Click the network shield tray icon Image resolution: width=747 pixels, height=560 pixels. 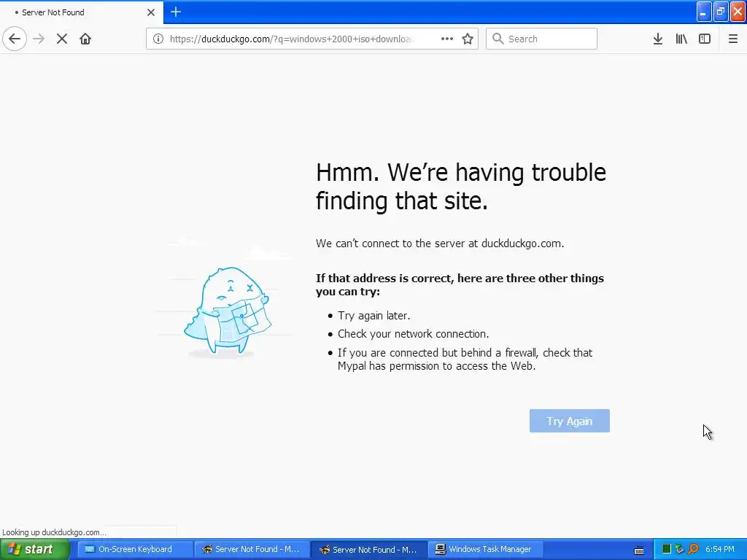click(679, 549)
